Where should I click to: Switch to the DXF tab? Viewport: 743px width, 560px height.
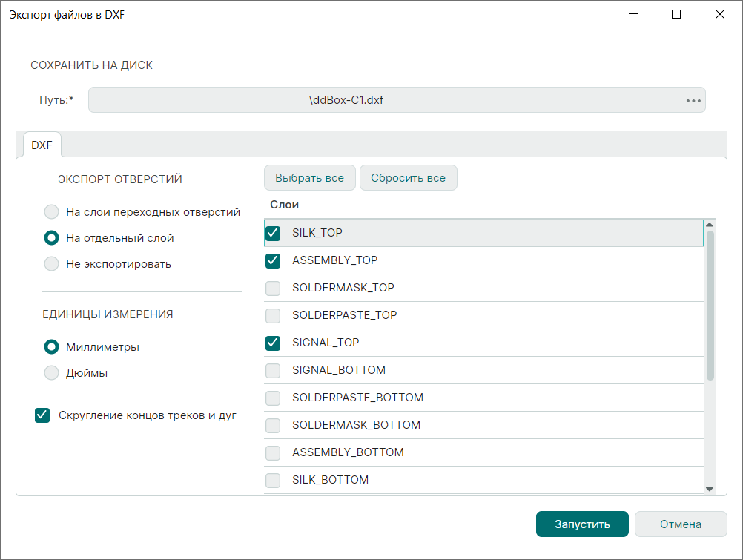[x=42, y=145]
